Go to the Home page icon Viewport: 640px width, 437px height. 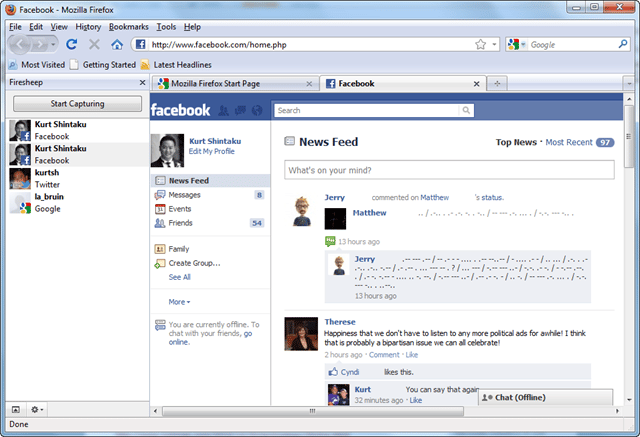117,44
